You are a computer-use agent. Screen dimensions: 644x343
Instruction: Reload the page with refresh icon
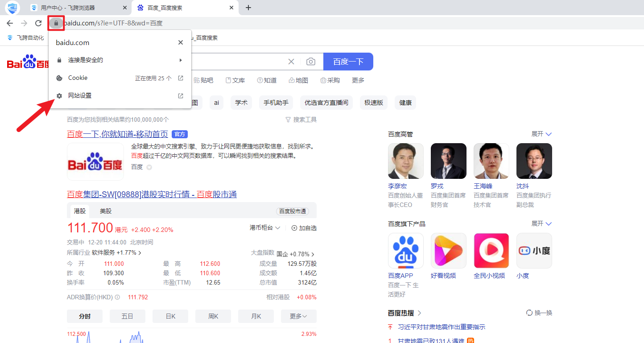pos(38,23)
